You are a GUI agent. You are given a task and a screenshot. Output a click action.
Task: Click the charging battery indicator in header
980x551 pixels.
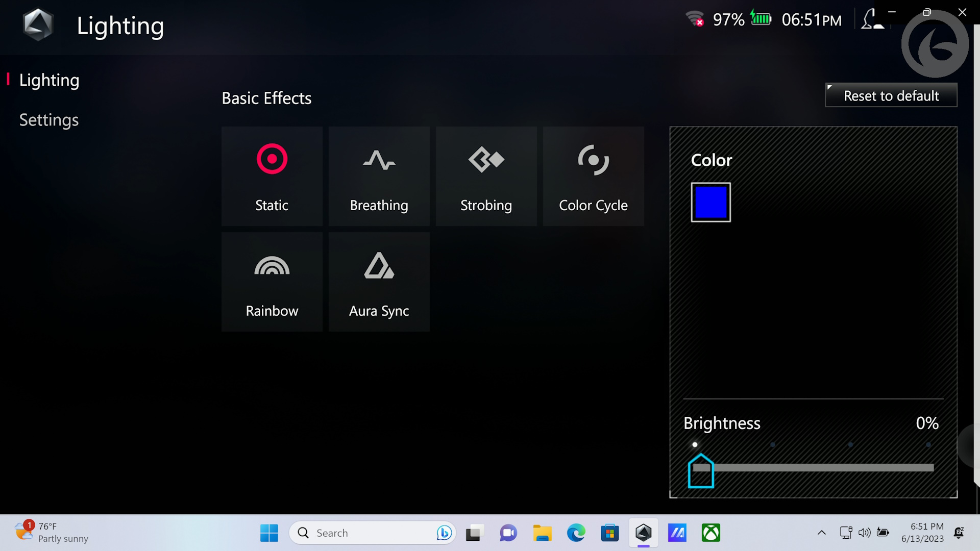click(x=761, y=18)
